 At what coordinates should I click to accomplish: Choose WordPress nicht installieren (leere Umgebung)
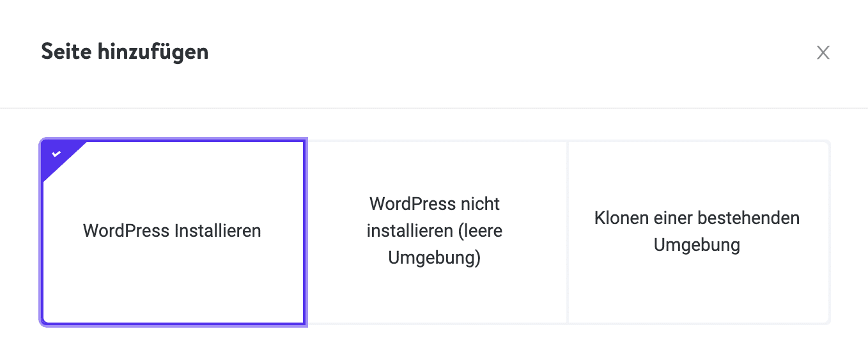pos(435,232)
